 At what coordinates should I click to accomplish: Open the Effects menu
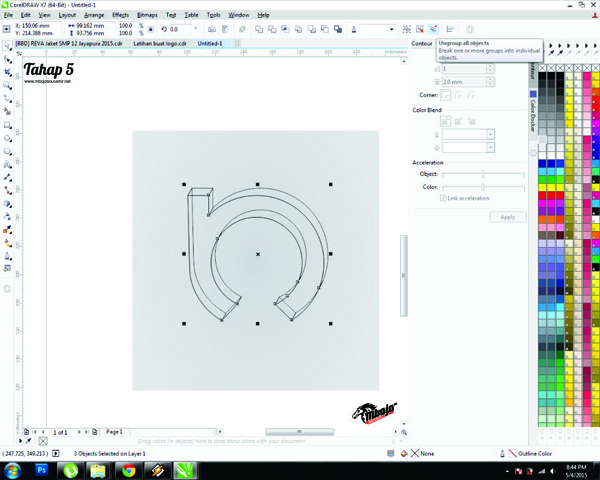[x=120, y=15]
